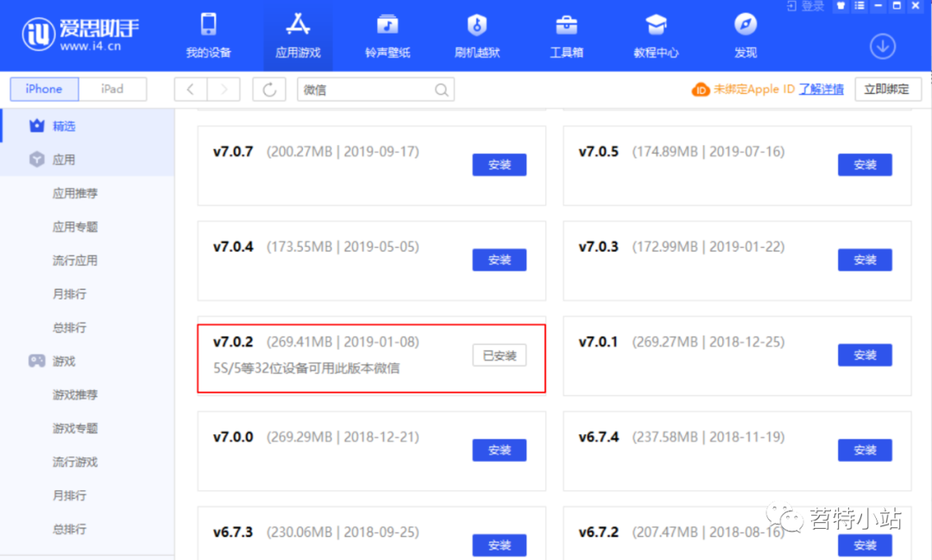932x560 pixels.
Task: Install WeChat v7.0.0
Action: pos(500,450)
